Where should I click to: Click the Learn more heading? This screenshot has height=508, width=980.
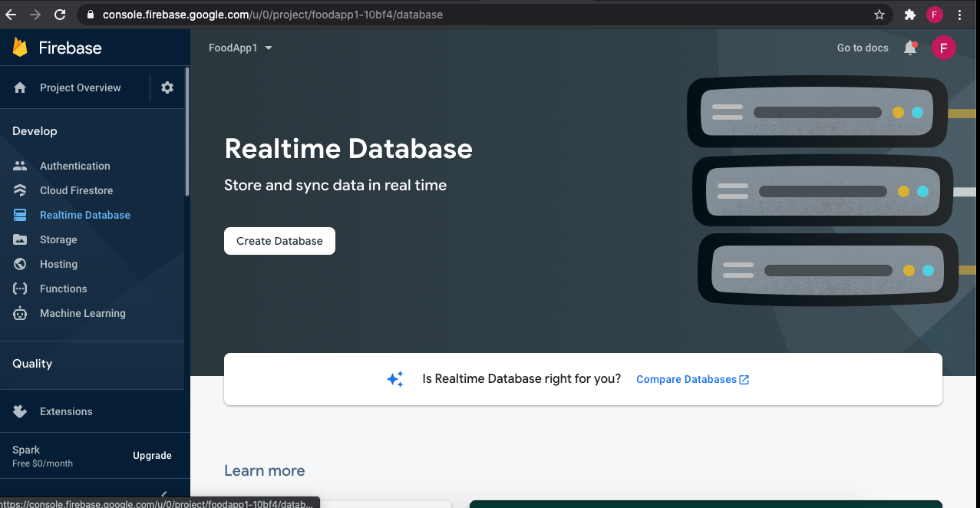[x=264, y=470]
